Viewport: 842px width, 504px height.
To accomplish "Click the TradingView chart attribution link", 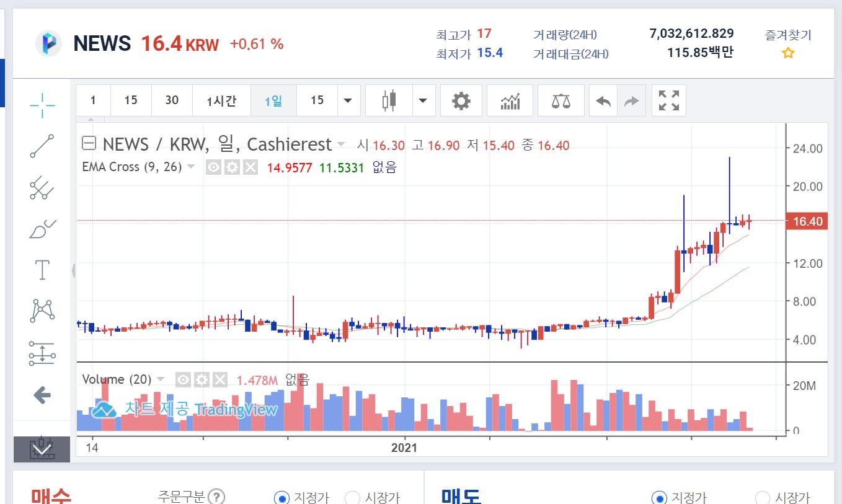I will pyautogui.click(x=185, y=409).
